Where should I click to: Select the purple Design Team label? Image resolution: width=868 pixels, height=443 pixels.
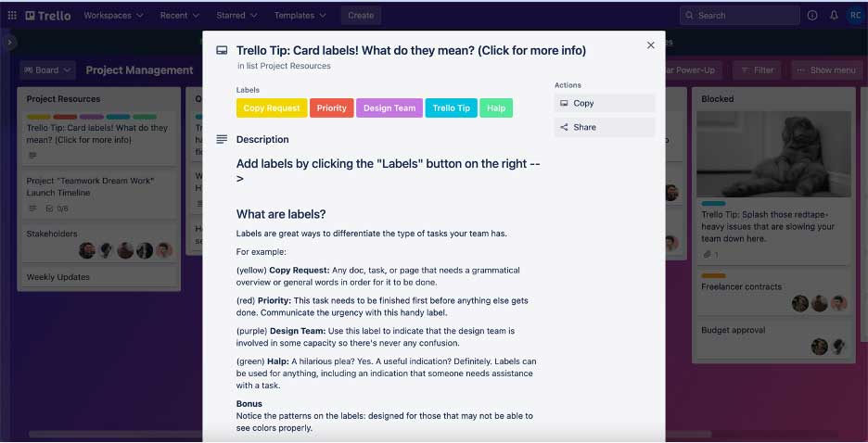click(389, 108)
